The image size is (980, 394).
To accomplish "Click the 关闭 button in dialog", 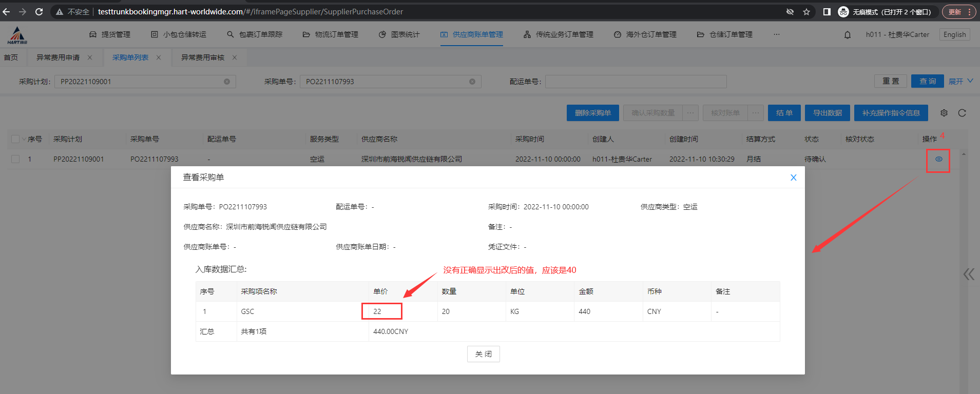I will (483, 354).
